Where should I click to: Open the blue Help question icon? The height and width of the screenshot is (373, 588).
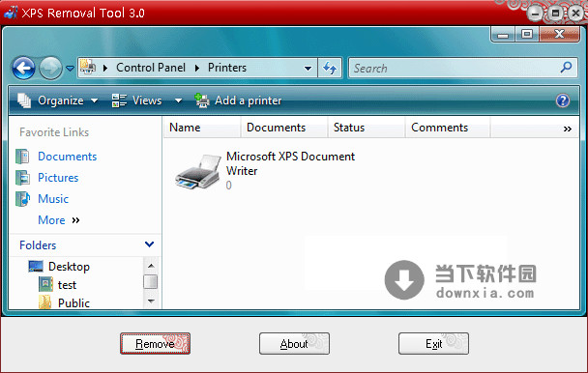[x=563, y=100]
